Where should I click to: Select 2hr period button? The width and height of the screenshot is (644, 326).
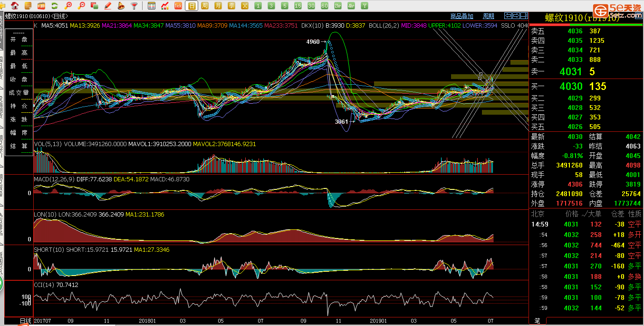tap(337, 6)
